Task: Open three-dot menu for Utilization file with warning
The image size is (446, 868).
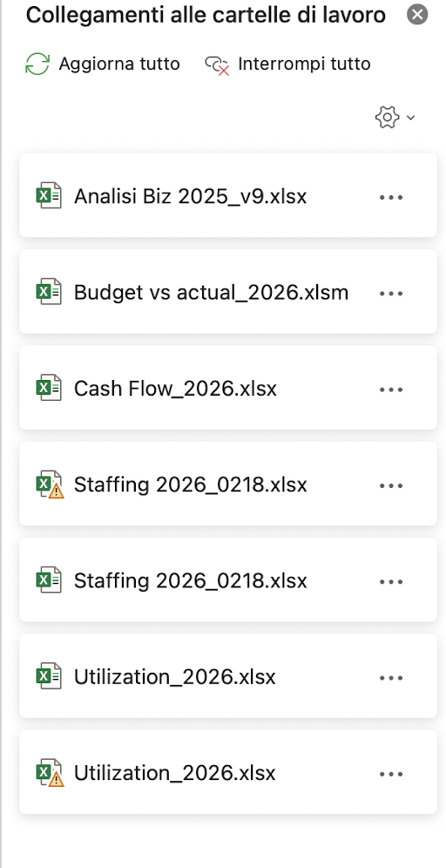Action: point(391,774)
